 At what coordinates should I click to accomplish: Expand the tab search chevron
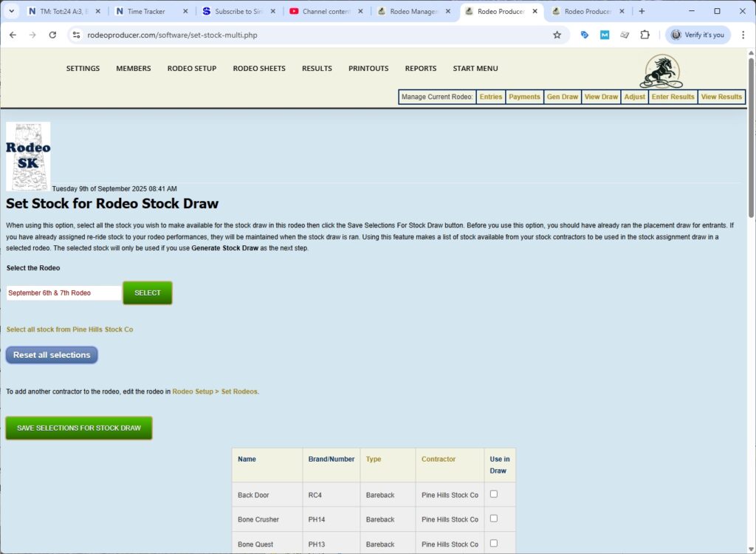(11, 11)
